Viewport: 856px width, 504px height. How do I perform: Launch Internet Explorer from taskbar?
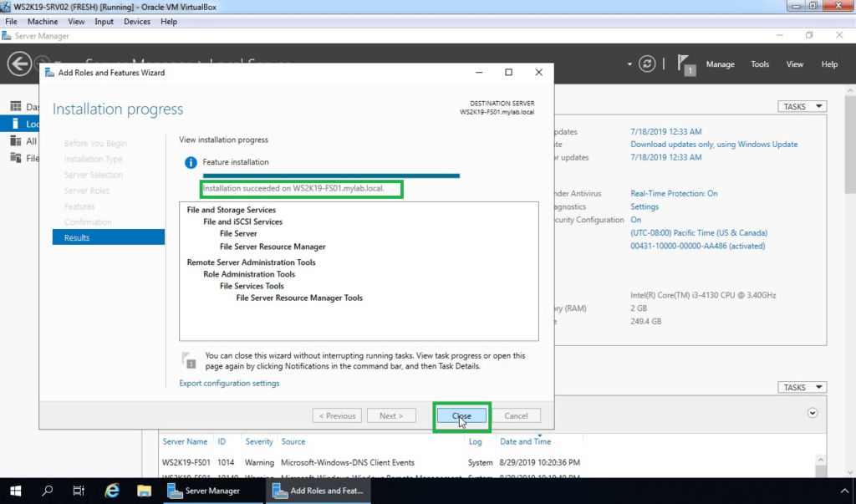click(112, 491)
